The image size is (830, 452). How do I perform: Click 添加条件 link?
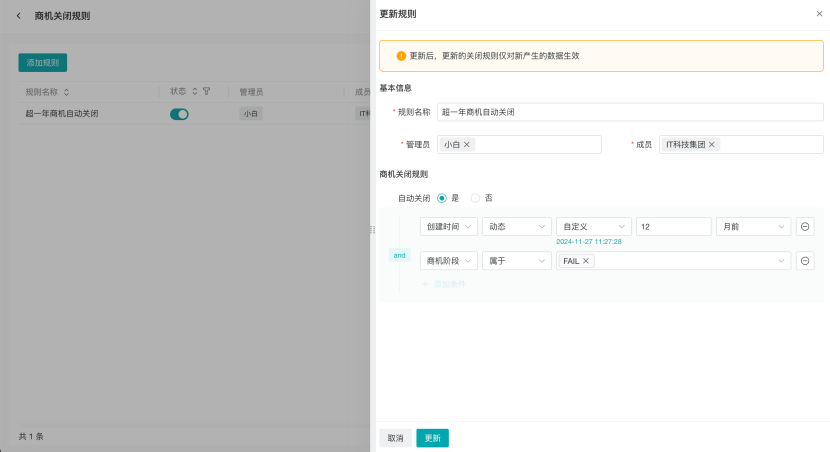(444, 284)
